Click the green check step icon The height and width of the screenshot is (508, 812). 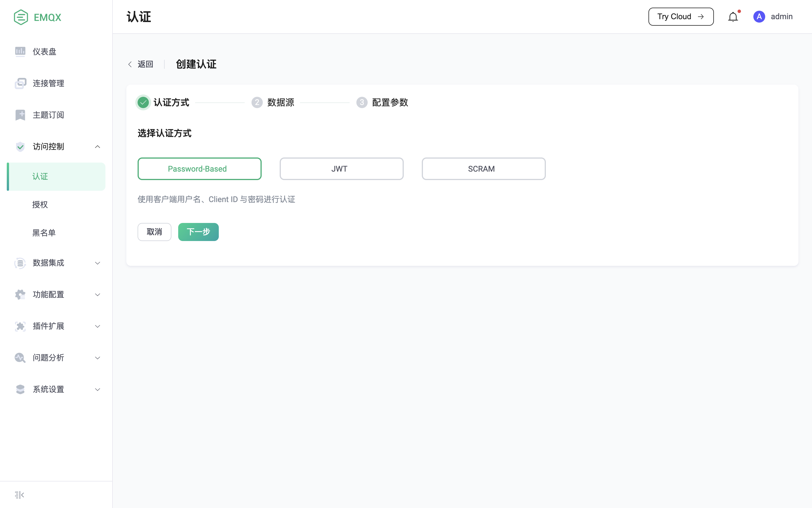[143, 102]
